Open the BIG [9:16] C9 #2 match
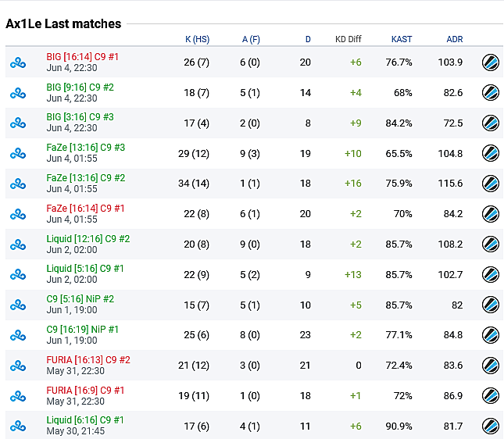The height and width of the screenshot is (439, 504). pos(80,87)
